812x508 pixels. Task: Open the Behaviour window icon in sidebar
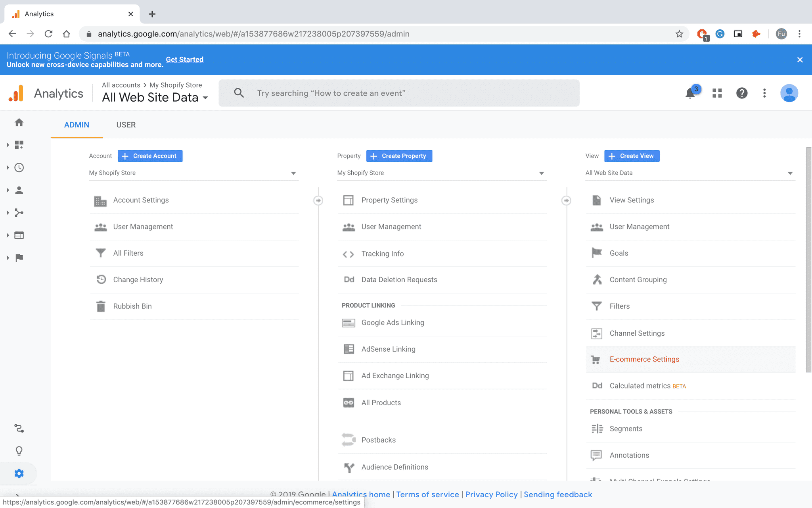click(19, 235)
